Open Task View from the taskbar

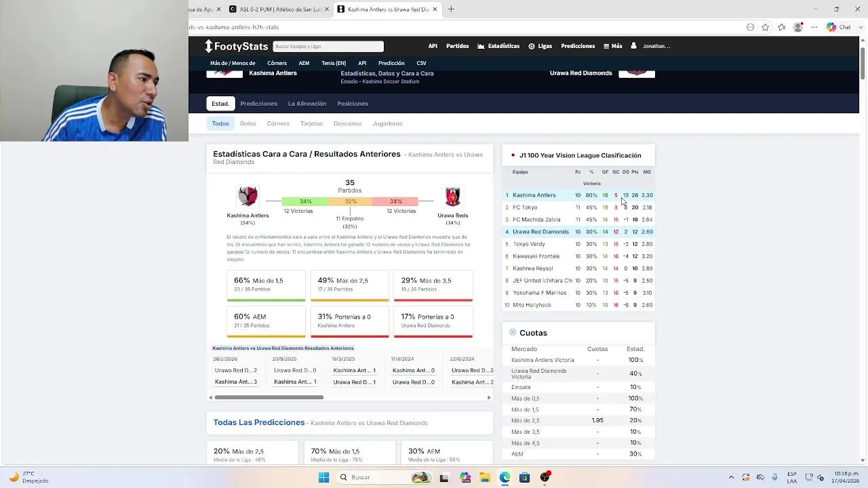[x=444, y=477]
